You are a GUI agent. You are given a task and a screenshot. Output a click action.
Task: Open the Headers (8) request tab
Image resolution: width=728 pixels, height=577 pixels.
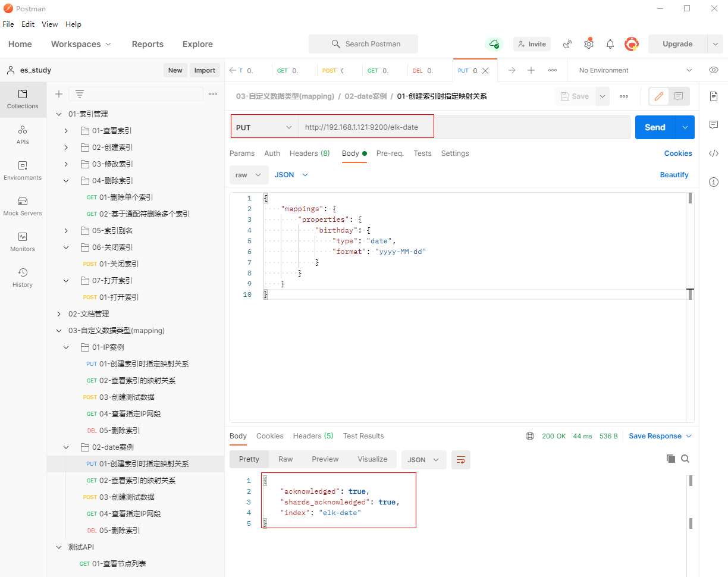(309, 153)
